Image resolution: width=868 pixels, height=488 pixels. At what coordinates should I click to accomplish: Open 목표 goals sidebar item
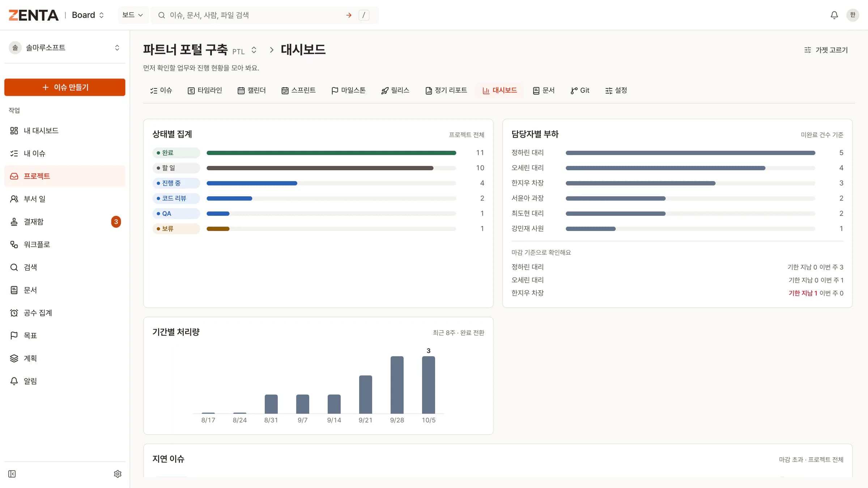pos(65,335)
